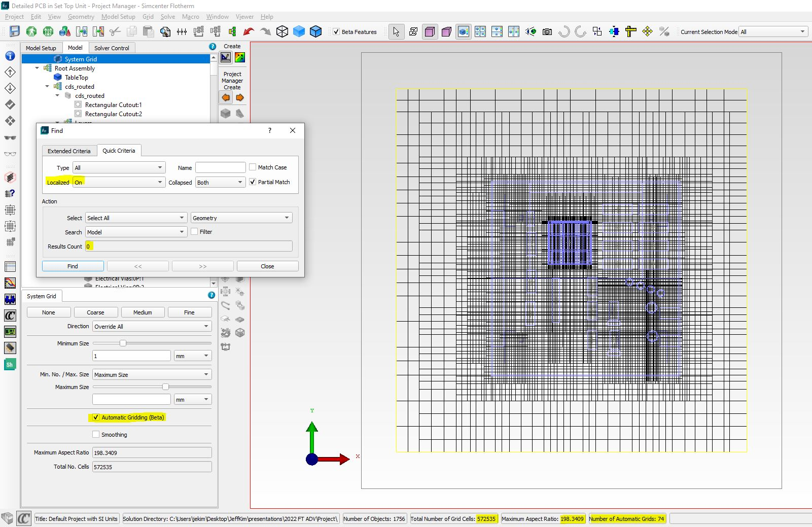Open the Localized dropdown in Find dialog
Screen dimensions: 812x527
point(119,182)
